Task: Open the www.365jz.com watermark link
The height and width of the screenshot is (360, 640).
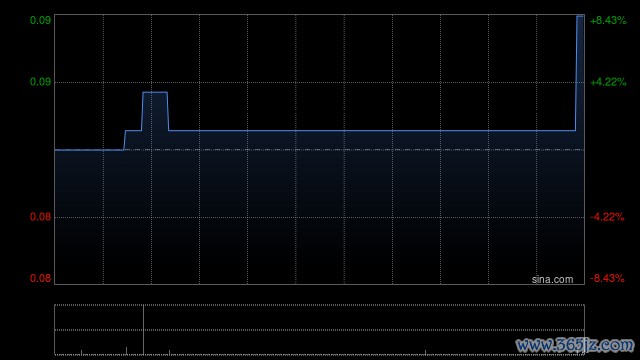Action: (x=575, y=345)
